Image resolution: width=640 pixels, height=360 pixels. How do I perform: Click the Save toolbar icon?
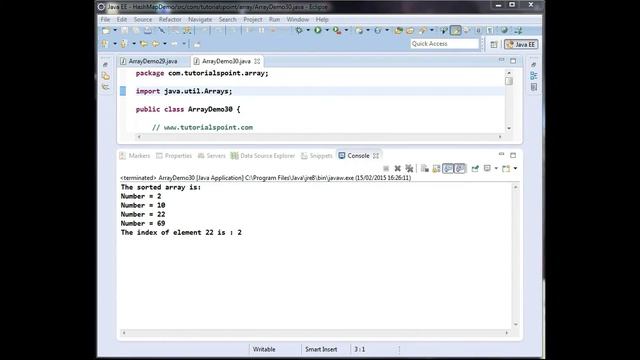point(124,30)
